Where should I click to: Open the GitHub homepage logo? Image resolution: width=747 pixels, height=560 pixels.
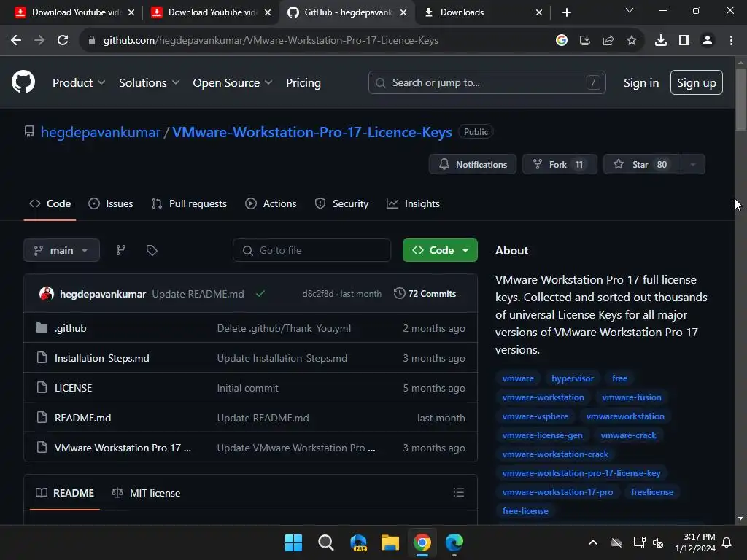point(23,82)
